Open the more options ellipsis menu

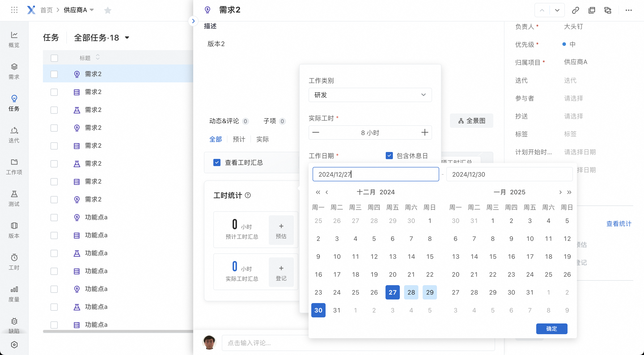629,10
